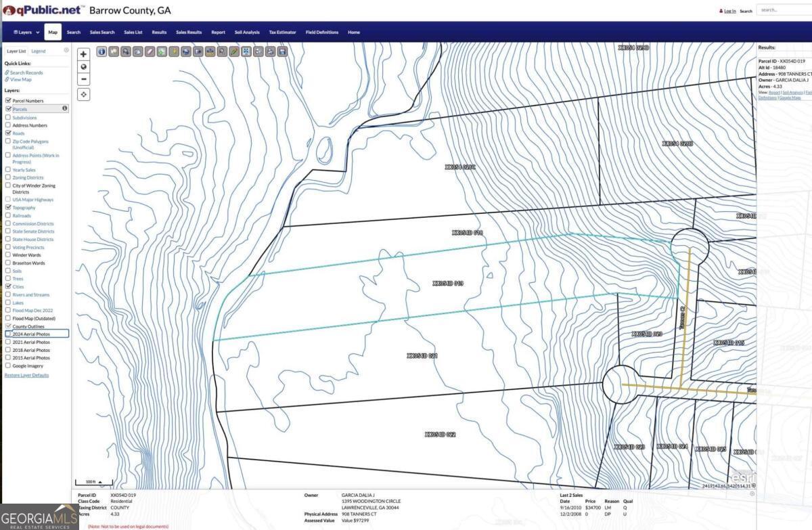Click the search input field at top right
This screenshot has width=812, height=530.
pyautogui.click(x=784, y=10)
